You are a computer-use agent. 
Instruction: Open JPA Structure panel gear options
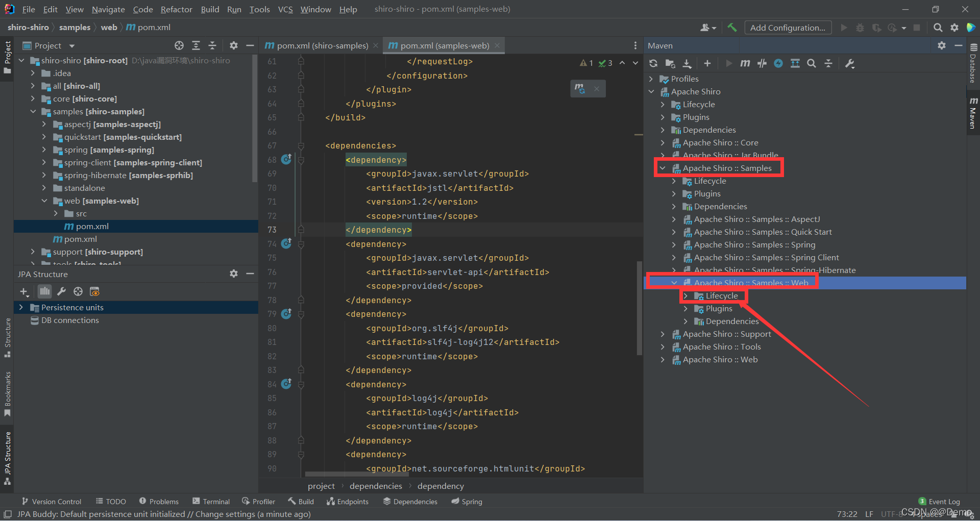pyautogui.click(x=233, y=274)
